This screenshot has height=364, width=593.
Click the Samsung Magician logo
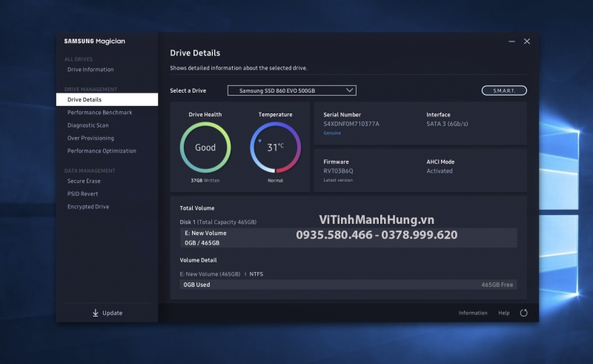coord(95,42)
